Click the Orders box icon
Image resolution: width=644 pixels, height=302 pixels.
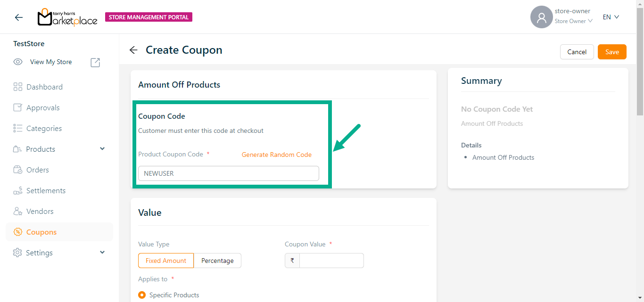(18, 170)
